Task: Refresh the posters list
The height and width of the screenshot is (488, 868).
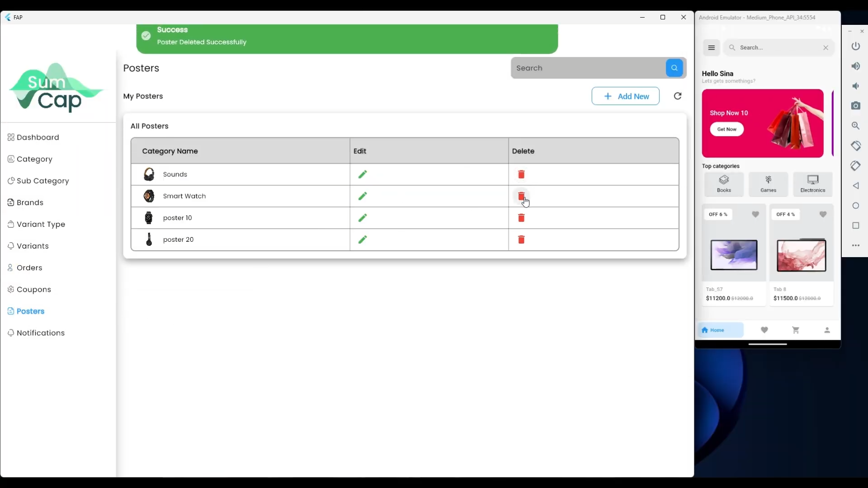Action: coord(678,96)
